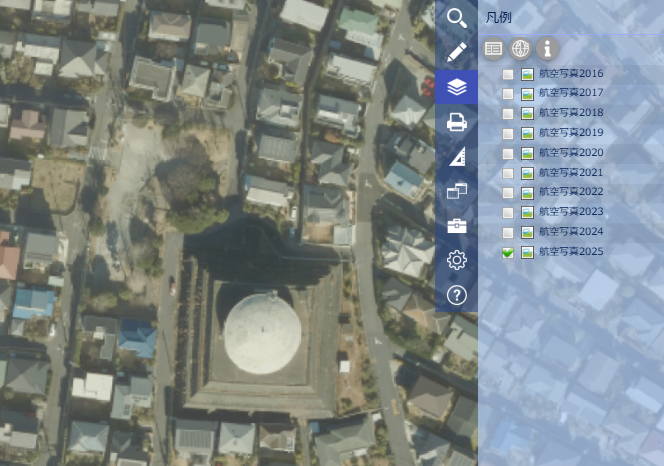
Task: Click the image icon beside 航空写真2023
Action: coord(527,213)
